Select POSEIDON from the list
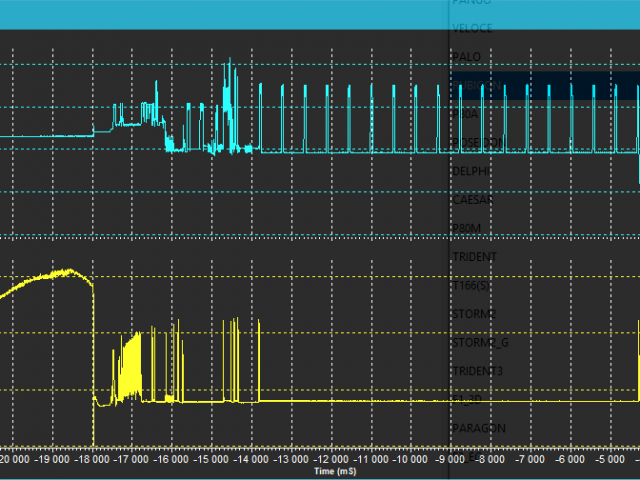 click(478, 143)
